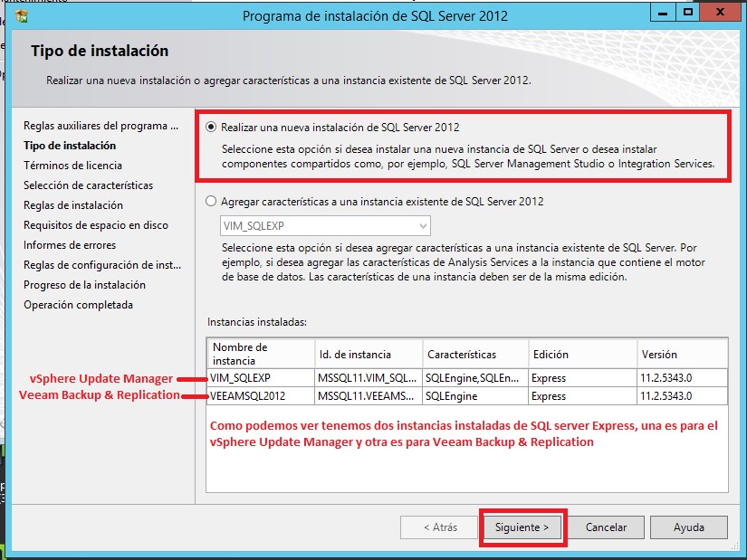Select the Reglas de configuración de inst... step

click(x=102, y=265)
